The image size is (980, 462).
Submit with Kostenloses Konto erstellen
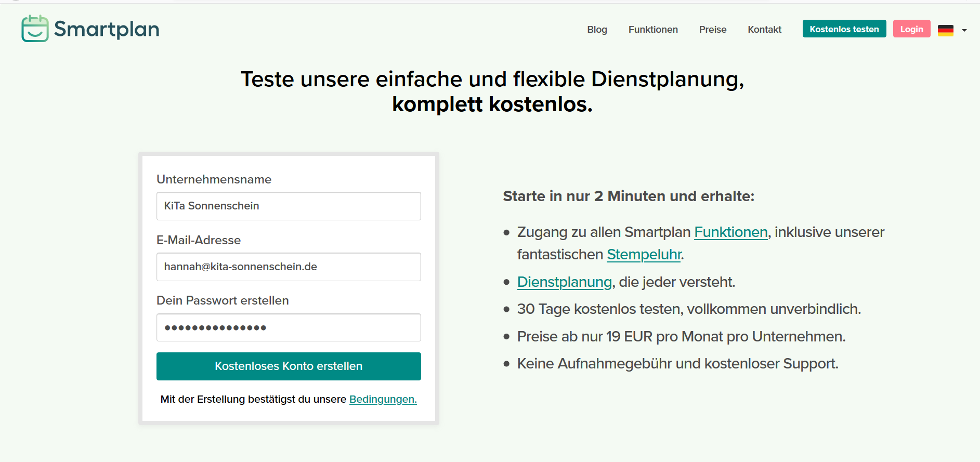pos(289,366)
